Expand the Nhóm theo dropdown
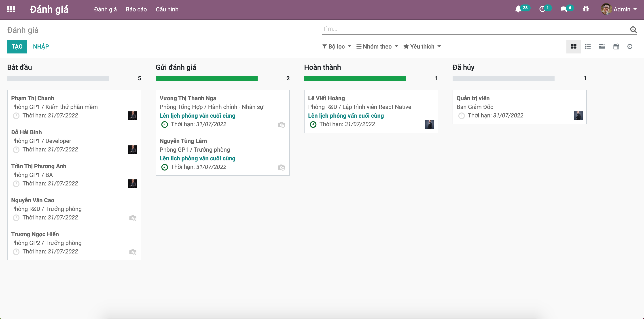 click(x=377, y=47)
